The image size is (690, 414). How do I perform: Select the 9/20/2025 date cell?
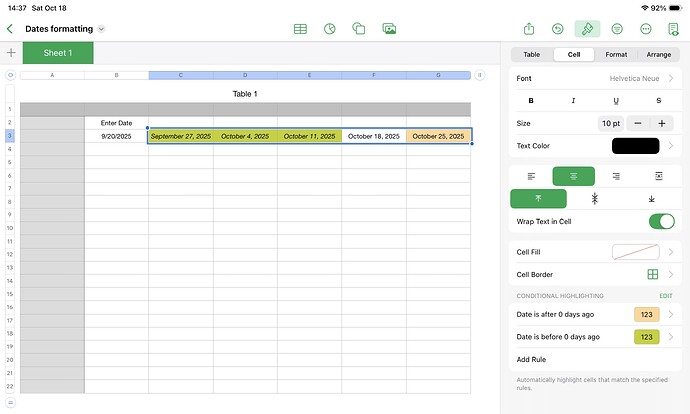(116, 136)
